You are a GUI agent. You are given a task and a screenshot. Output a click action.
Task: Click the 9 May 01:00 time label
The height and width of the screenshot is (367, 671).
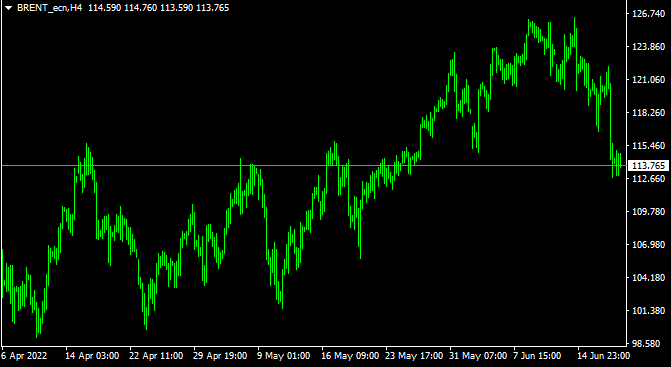[284, 356]
